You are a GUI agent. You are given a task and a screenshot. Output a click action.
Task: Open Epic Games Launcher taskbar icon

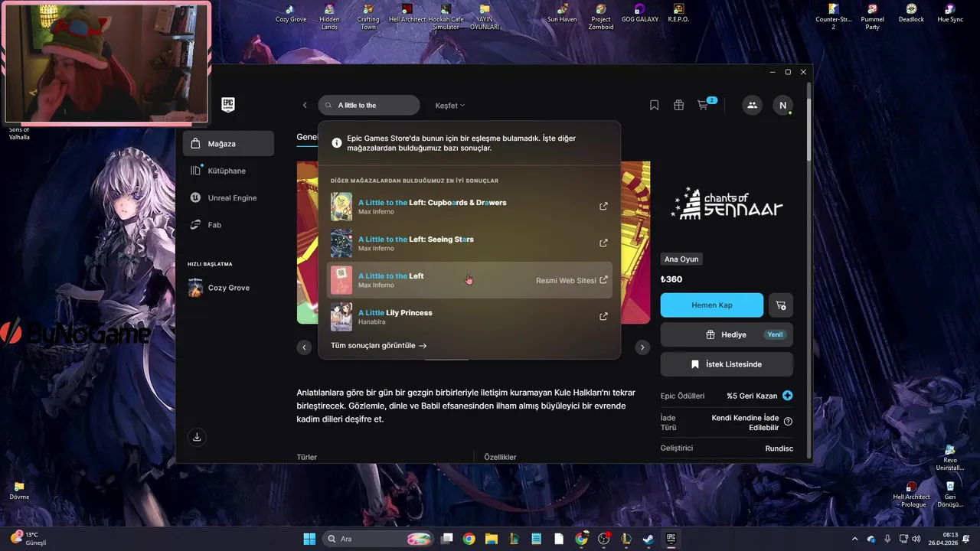tap(671, 539)
